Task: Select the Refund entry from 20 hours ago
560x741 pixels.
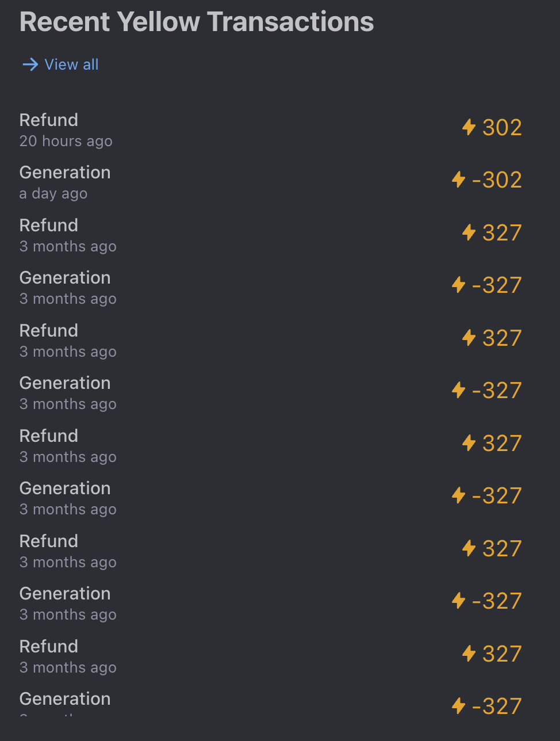Action: (x=49, y=120)
